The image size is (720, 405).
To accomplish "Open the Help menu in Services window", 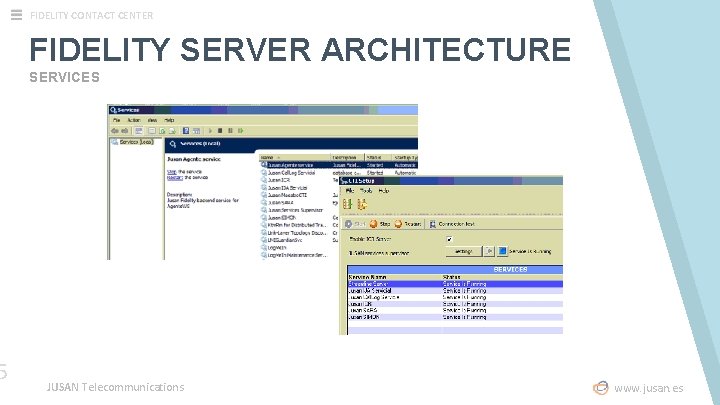I will (169, 120).
